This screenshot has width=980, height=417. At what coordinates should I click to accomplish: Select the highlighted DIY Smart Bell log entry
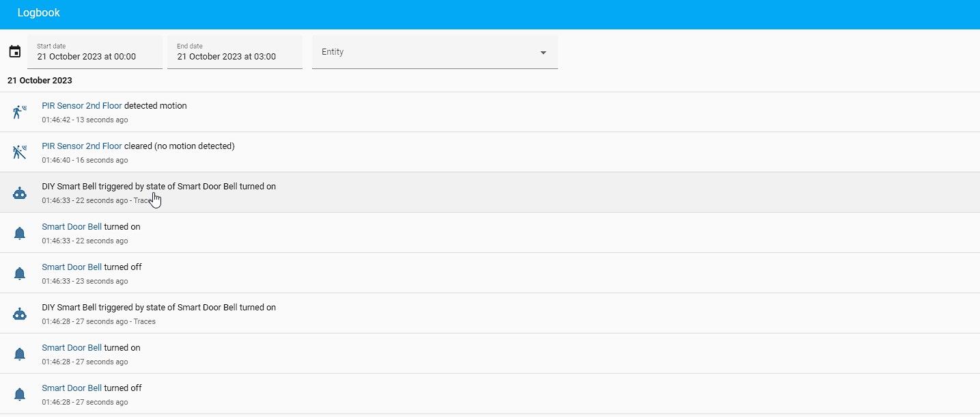point(159,186)
